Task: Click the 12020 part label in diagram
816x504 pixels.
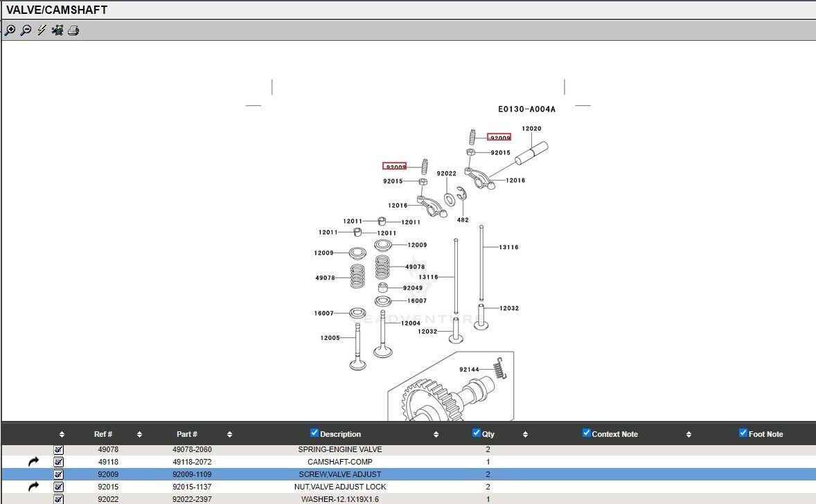Action: [531, 129]
